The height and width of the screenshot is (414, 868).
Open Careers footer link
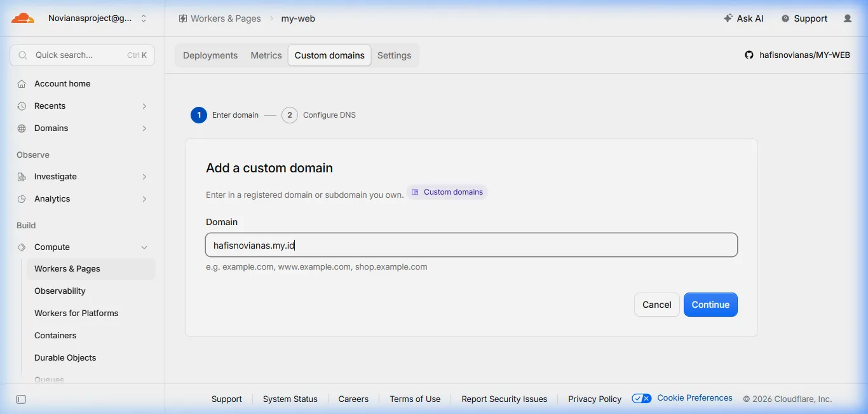[353, 399]
